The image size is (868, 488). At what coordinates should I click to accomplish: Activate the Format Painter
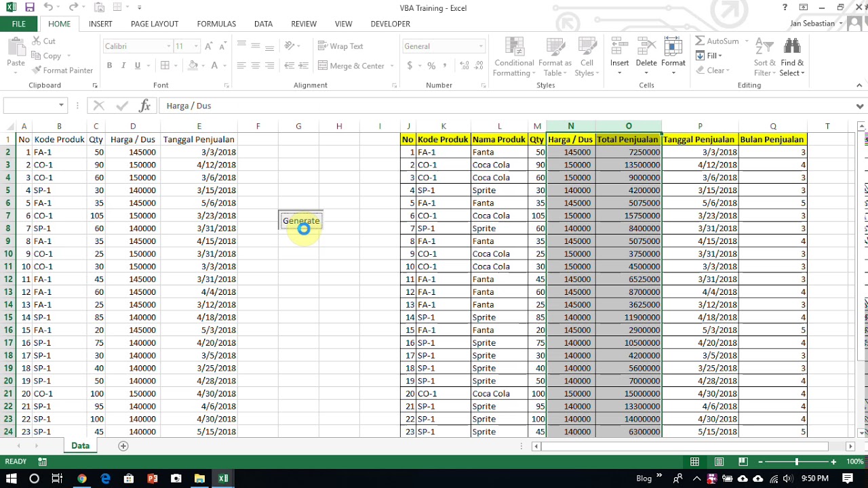point(62,70)
